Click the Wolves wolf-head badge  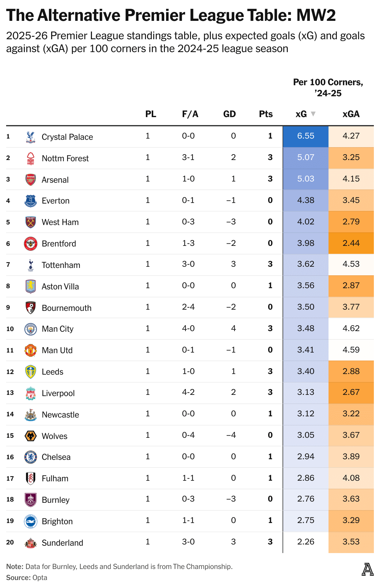coord(30,436)
